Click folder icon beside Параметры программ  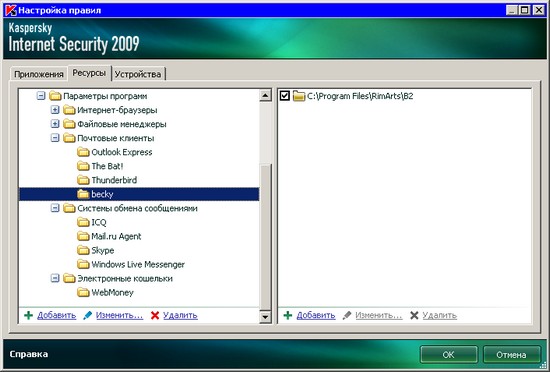click(x=55, y=96)
